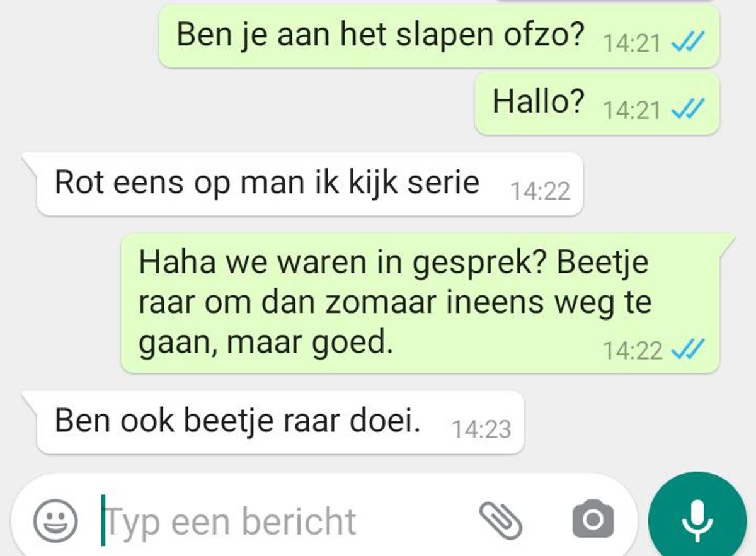This screenshot has height=556, width=756.
Task: Select the 'Ben je aan het slapen ofzo?' message
Action: [438, 35]
